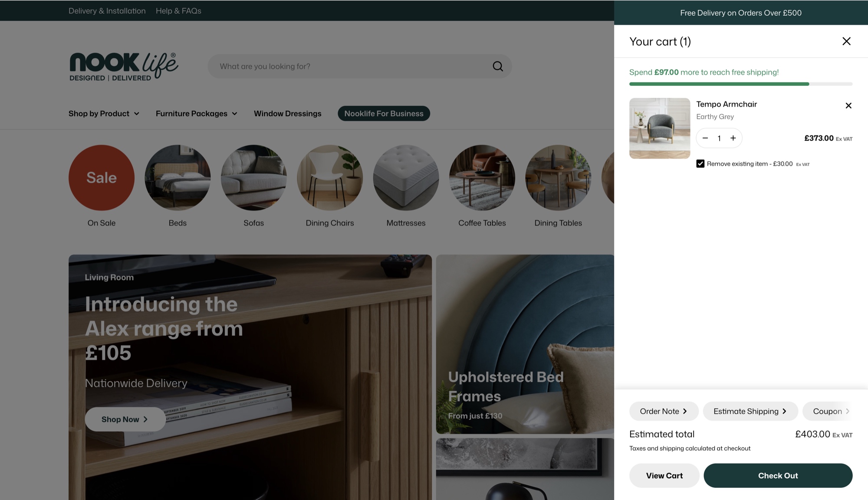Increase Tempo Armchair quantity with plus stepper
The height and width of the screenshot is (500, 868).
(733, 138)
